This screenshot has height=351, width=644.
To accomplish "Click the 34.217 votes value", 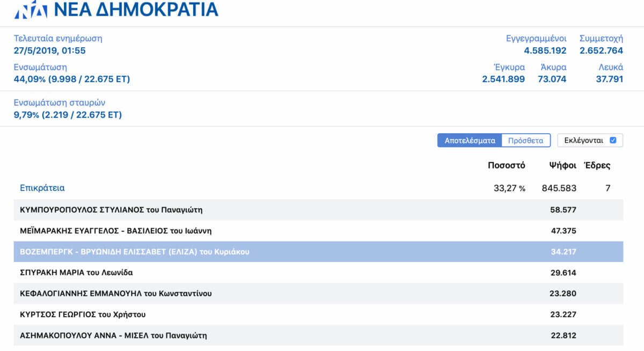I will [563, 252].
